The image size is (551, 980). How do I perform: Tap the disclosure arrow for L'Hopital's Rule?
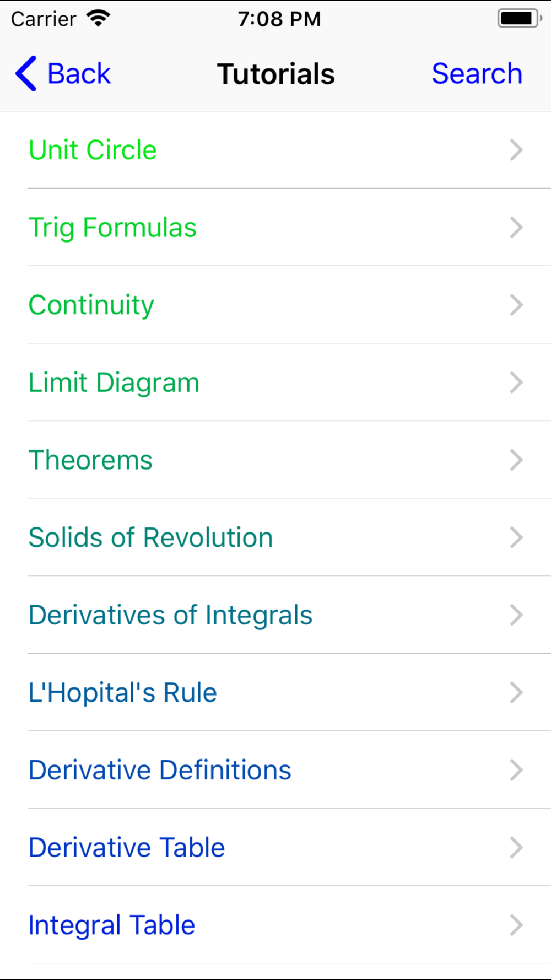point(516,692)
